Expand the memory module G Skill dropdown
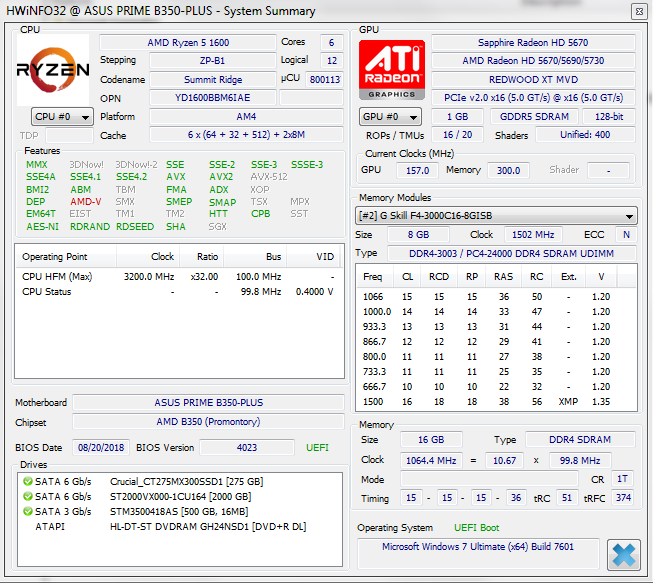 pos(496,216)
